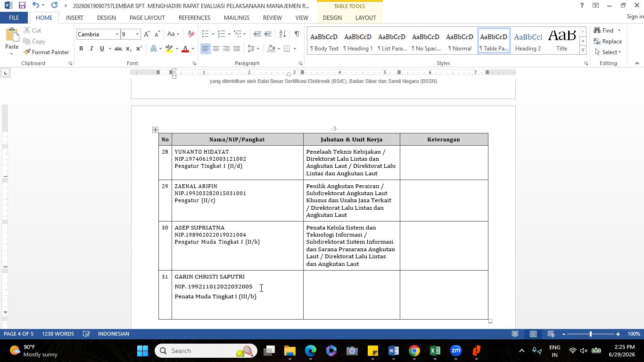Apply the red font color swatch

tap(185, 49)
